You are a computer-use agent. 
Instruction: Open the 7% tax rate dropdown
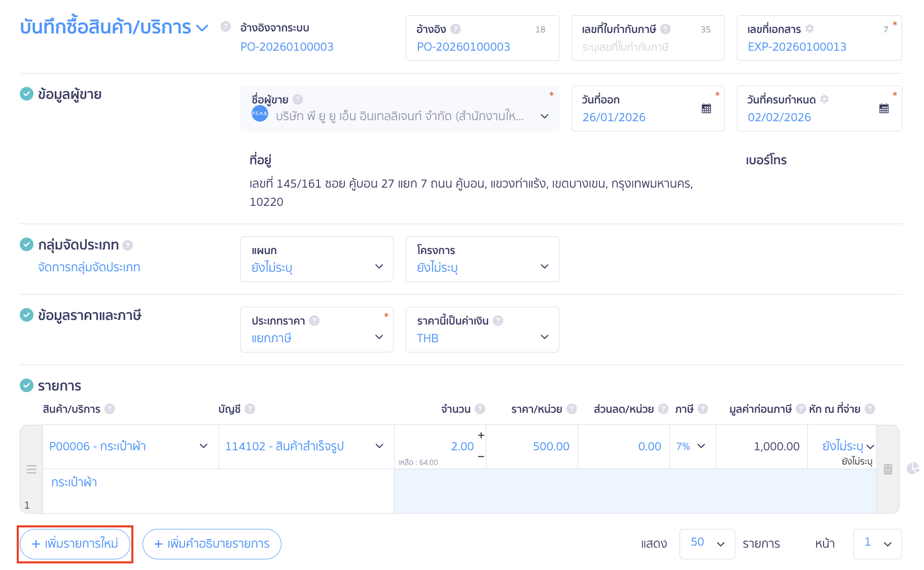692,446
